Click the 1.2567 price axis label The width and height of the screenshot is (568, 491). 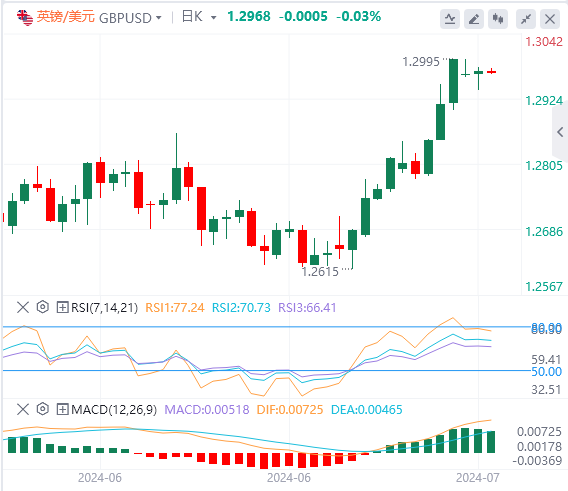[544, 287]
